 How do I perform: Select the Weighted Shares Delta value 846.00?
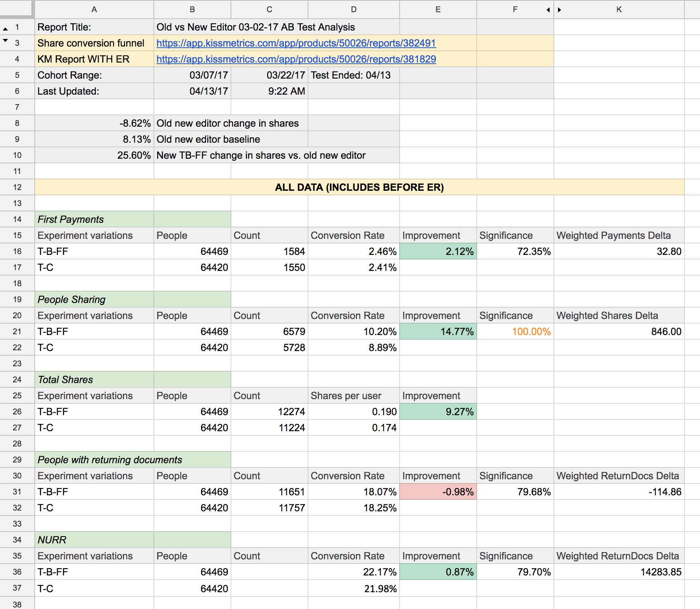pos(618,331)
